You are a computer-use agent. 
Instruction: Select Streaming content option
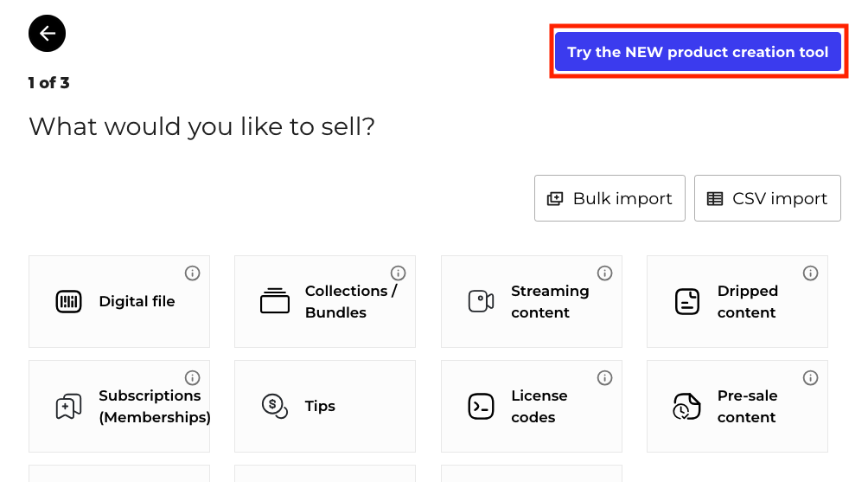click(532, 302)
